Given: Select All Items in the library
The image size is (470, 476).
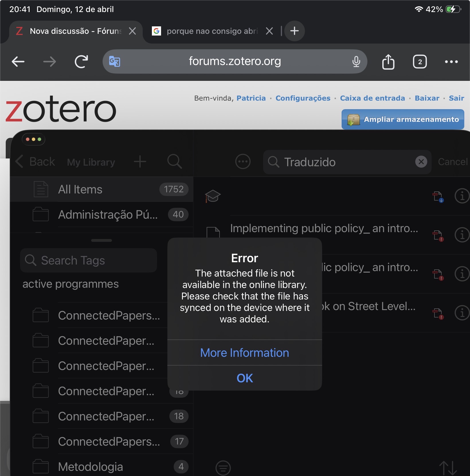Looking at the screenshot, I should pyautogui.click(x=102, y=189).
